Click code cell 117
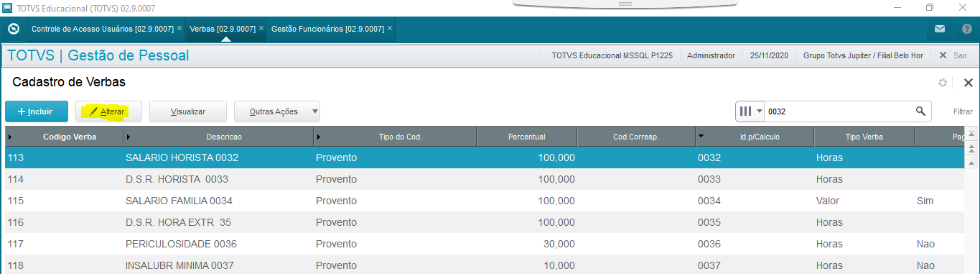The width and height of the screenshot is (980, 274). click(64, 244)
